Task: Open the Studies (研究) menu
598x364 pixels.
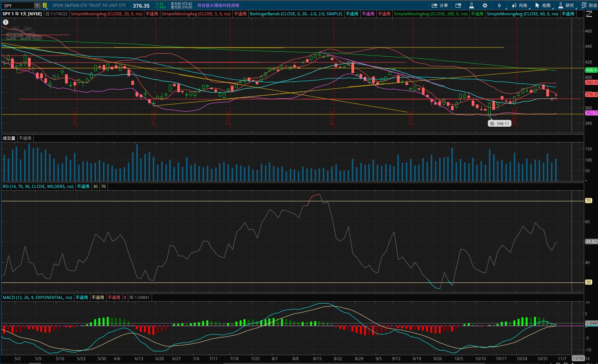Action: click(x=566, y=5)
